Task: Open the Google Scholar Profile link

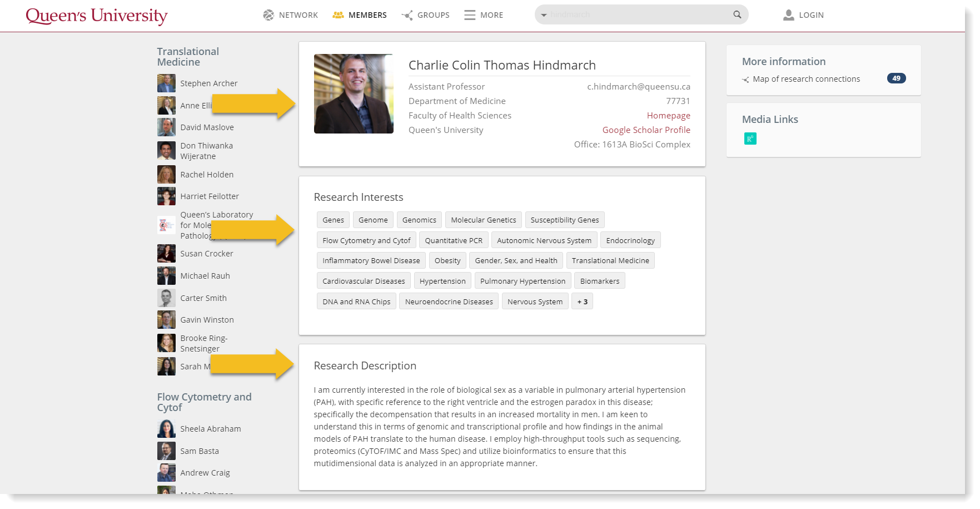Action: click(x=646, y=130)
